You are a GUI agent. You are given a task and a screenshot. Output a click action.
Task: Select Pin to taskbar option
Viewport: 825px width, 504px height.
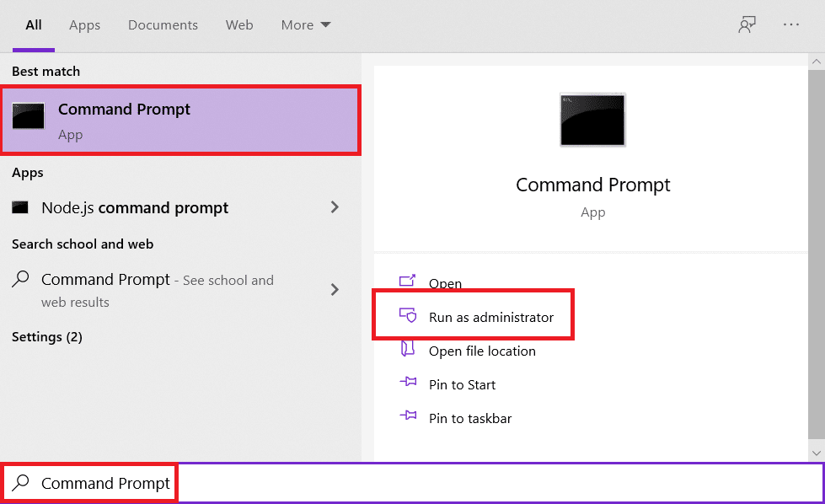click(x=470, y=419)
